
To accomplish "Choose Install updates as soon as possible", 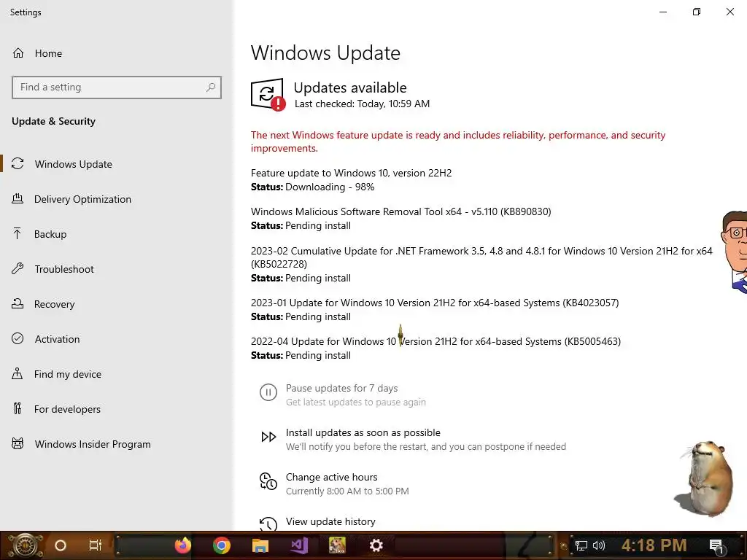I will [363, 432].
